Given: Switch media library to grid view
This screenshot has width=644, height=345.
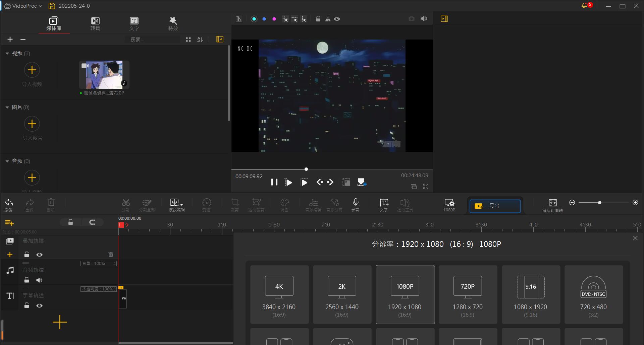Looking at the screenshot, I should point(188,39).
